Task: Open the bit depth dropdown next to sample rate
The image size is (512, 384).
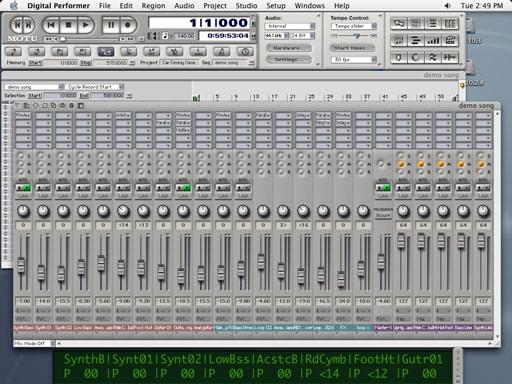Action: click(303, 35)
